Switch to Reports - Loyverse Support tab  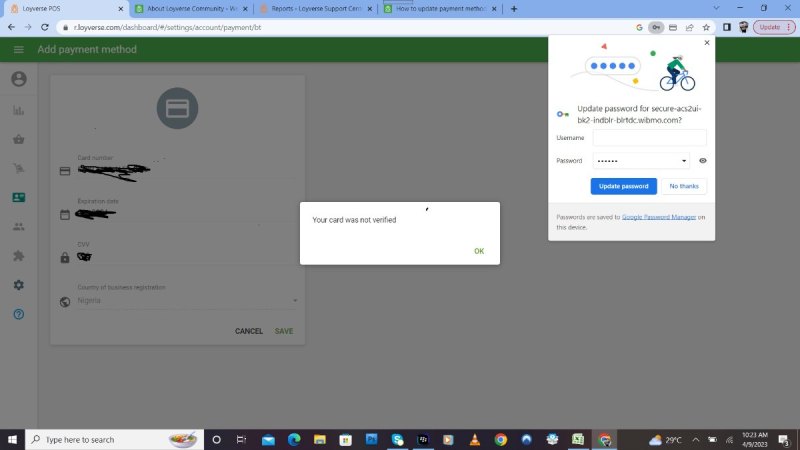[x=310, y=8]
